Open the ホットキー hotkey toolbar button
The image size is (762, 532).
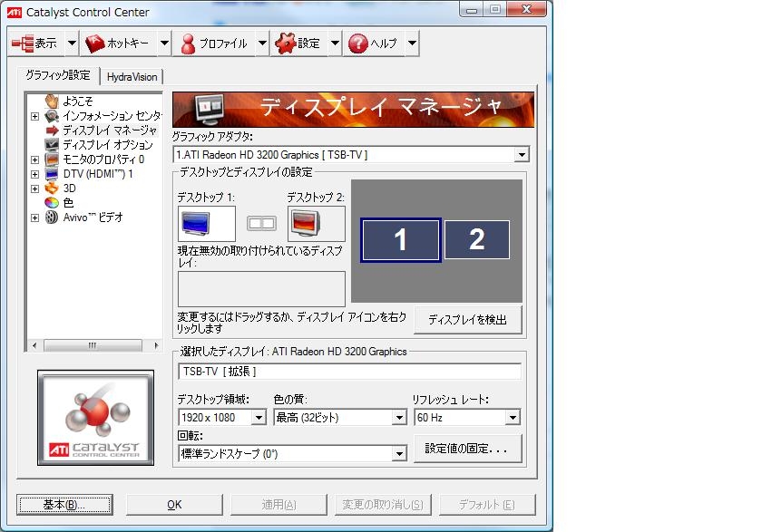click(x=117, y=44)
